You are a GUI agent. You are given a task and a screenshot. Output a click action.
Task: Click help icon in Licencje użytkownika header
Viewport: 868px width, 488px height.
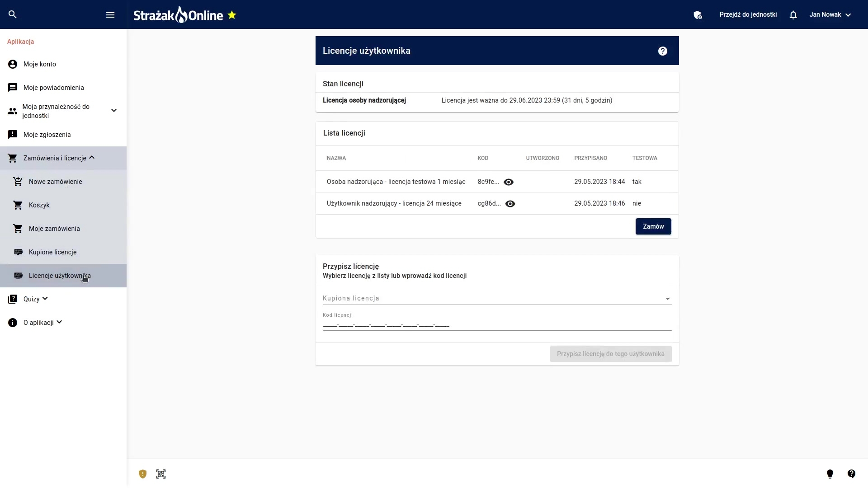[663, 51]
